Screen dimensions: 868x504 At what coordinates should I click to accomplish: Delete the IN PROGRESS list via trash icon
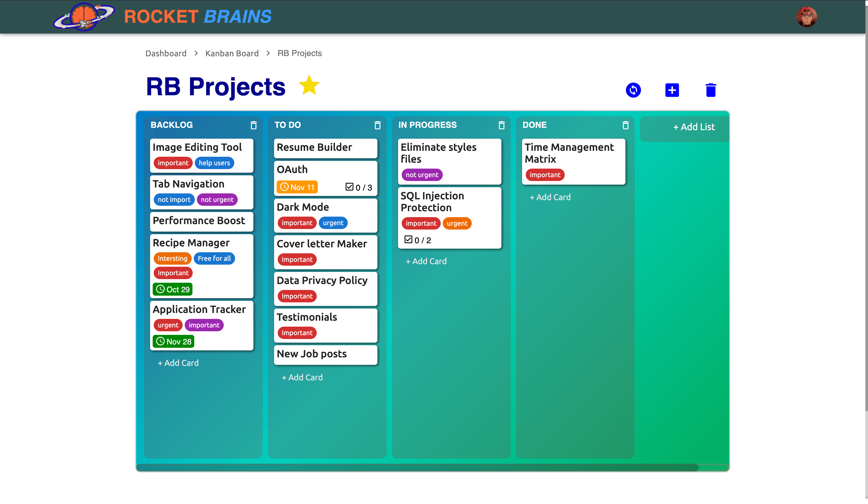click(x=501, y=125)
